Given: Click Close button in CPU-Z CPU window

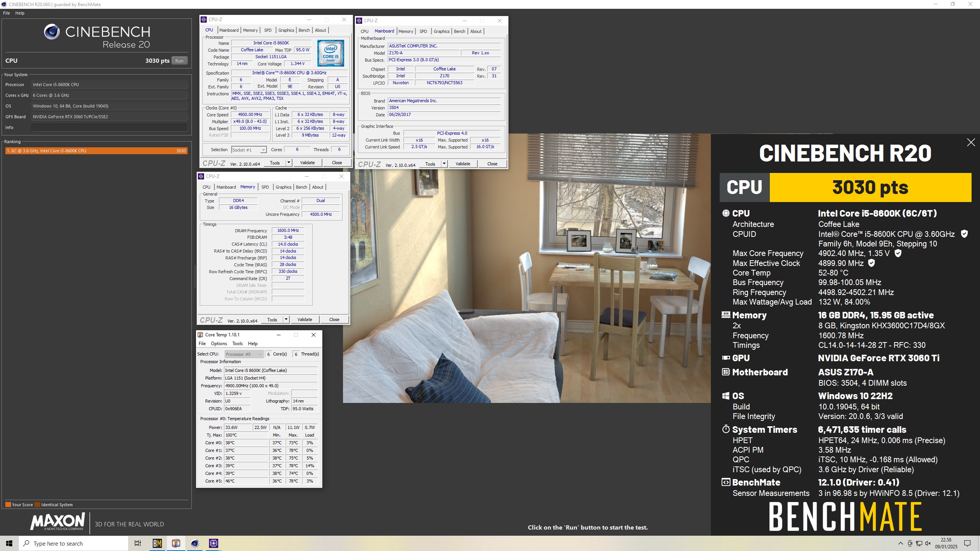Looking at the screenshot, I should click(337, 163).
